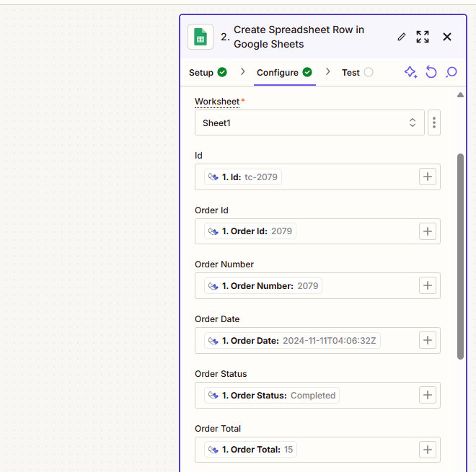The image size is (476, 472).
Task: Select the Configure tab
Action: pyautogui.click(x=284, y=73)
